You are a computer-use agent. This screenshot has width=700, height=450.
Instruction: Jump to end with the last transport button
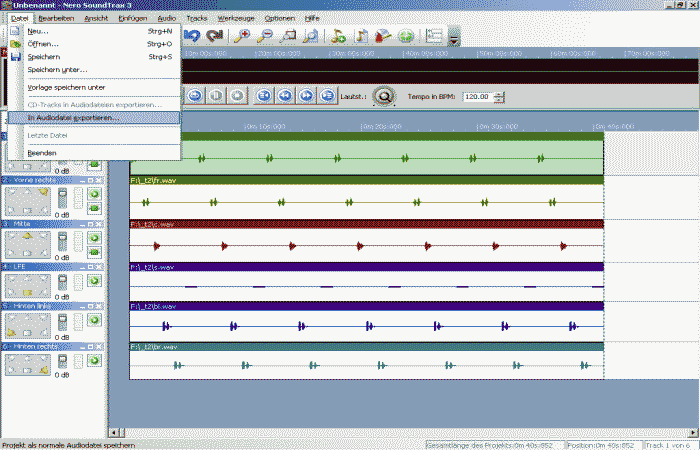tap(329, 96)
